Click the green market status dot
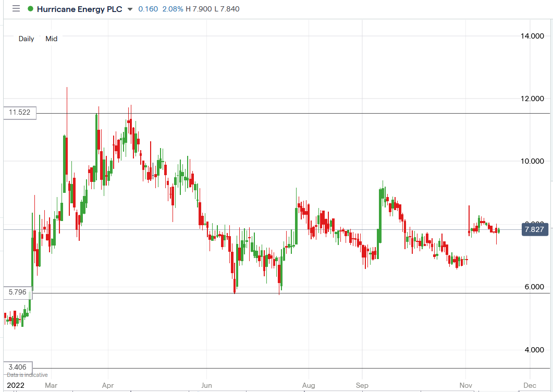Image resolution: width=553 pixels, height=392 pixels. point(30,9)
